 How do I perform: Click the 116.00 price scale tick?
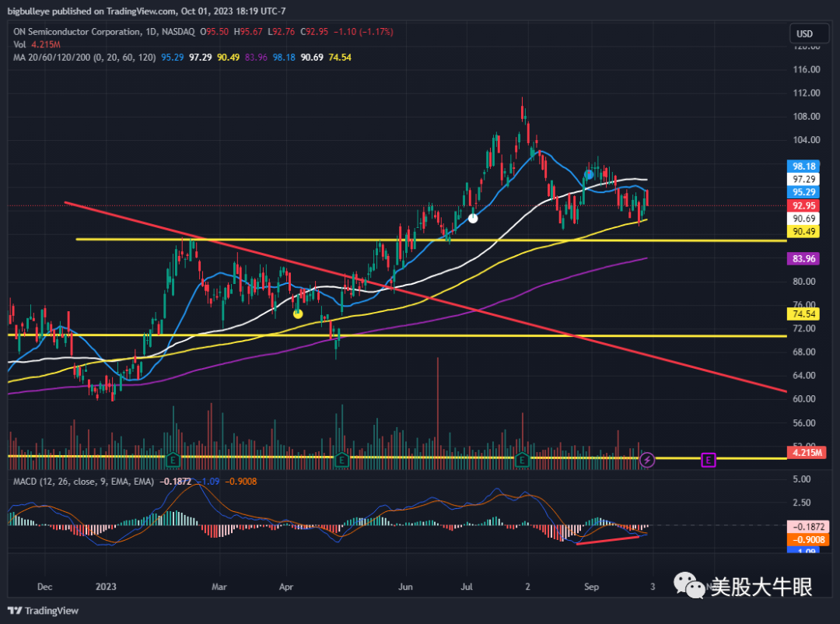(x=807, y=69)
